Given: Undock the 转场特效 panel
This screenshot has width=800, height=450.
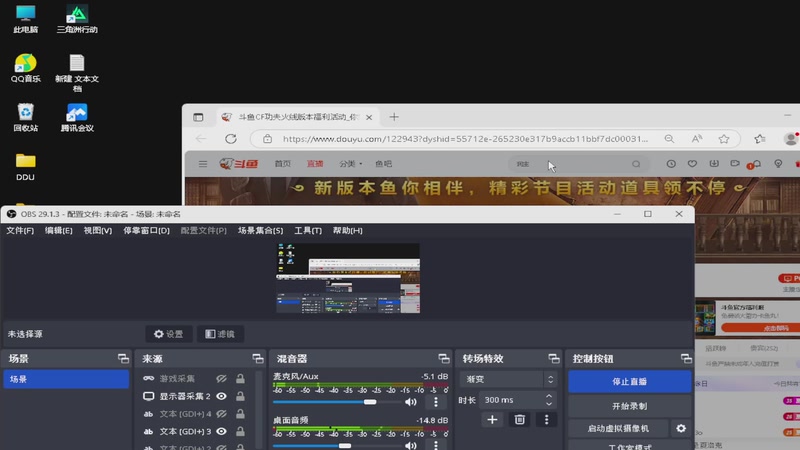Looking at the screenshot, I should coord(554,359).
